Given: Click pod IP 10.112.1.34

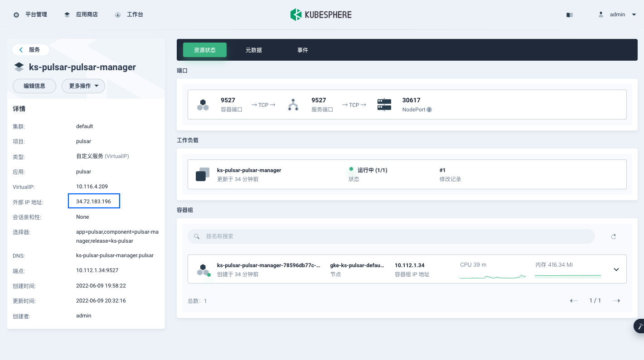Looking at the screenshot, I should [x=410, y=265].
